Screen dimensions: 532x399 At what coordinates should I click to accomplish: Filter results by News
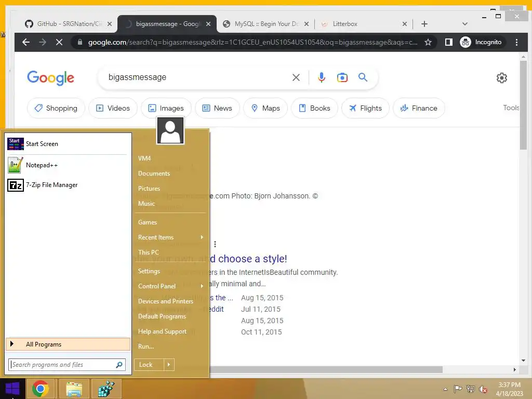(217, 108)
